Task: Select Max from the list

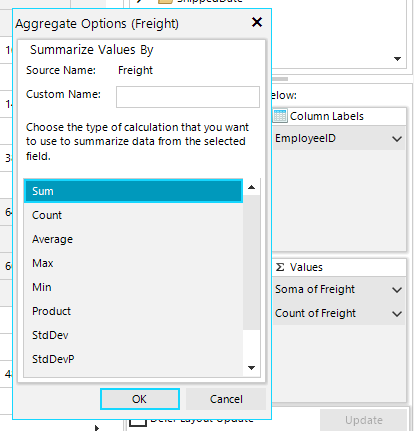Action: [133, 263]
